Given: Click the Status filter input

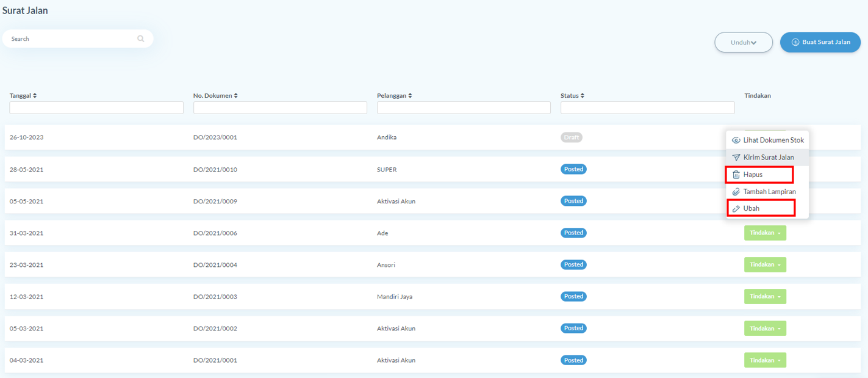Looking at the screenshot, I should coord(647,107).
